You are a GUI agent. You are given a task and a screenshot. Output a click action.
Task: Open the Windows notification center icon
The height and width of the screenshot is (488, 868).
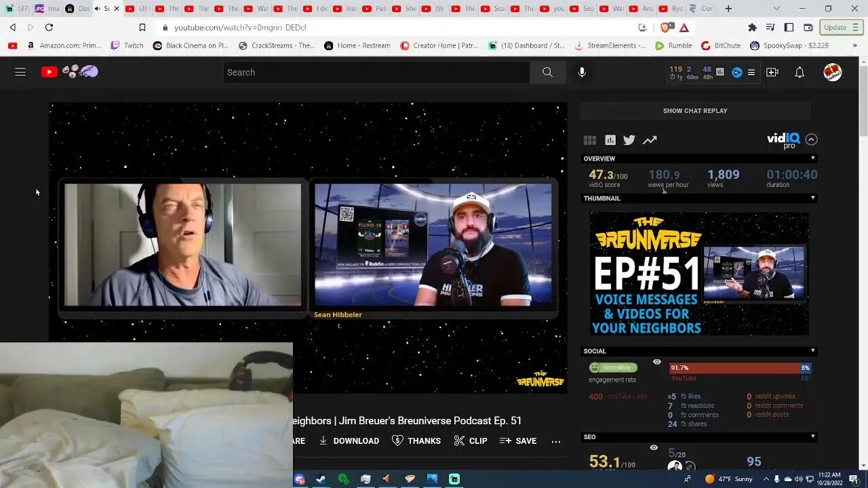click(x=854, y=479)
